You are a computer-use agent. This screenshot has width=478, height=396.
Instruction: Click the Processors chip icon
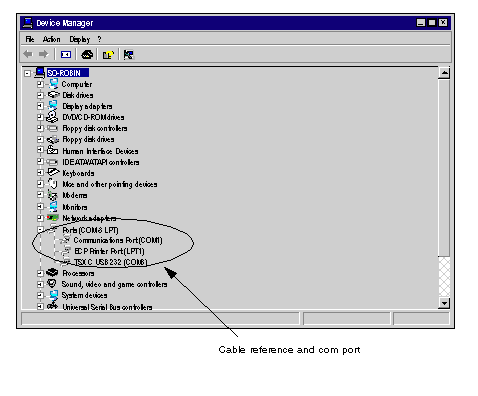pyautogui.click(x=52, y=272)
